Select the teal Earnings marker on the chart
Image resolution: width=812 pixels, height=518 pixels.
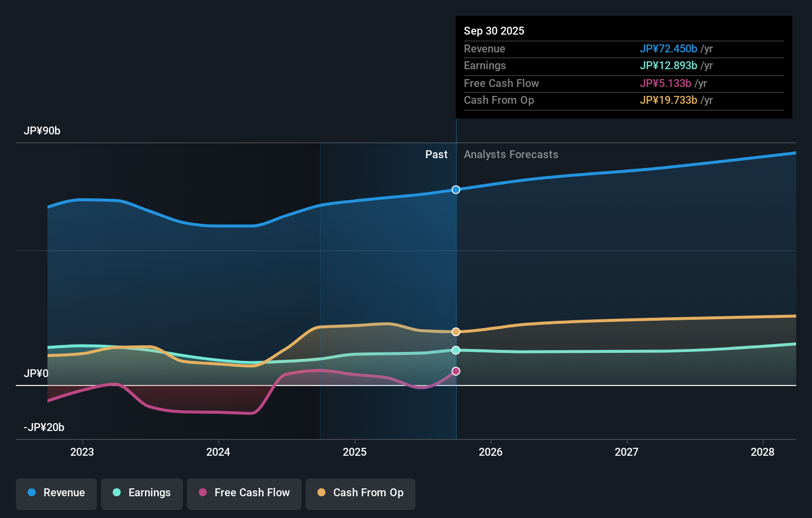click(455, 350)
